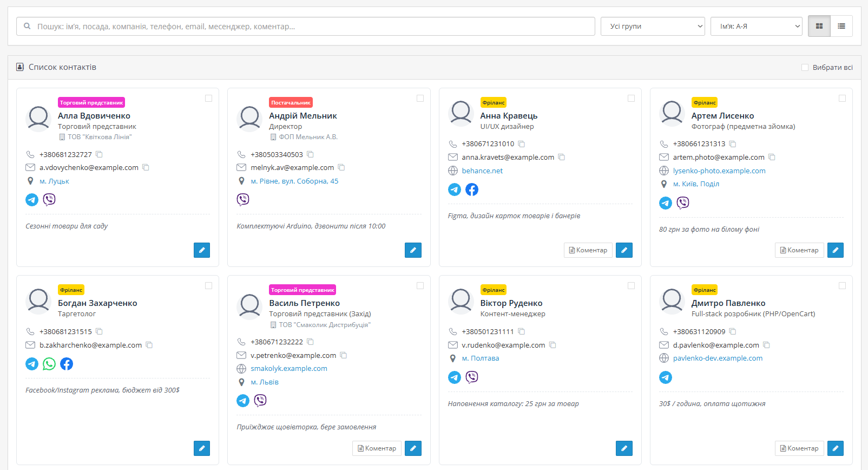Open Viber chat for Андрій Мельник
Viewport: 868px width, 470px height.
pos(243,200)
